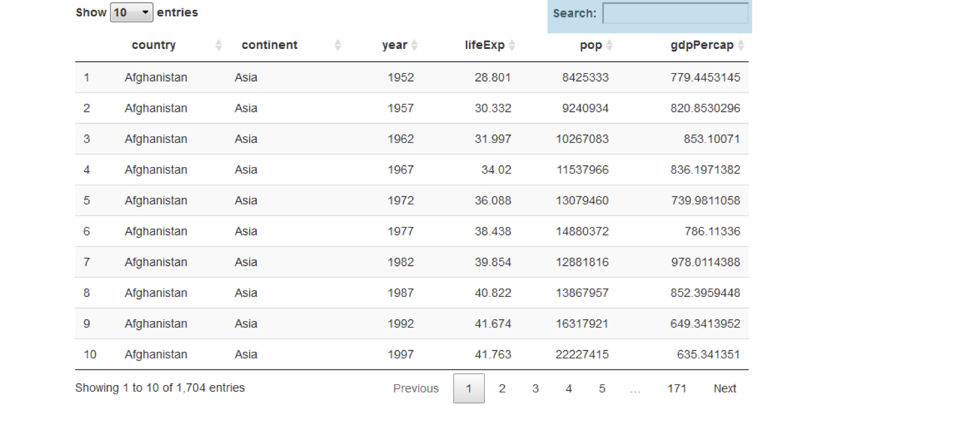This screenshot has width=980, height=421.
Task: Click the pop column header label
Action: (x=591, y=45)
